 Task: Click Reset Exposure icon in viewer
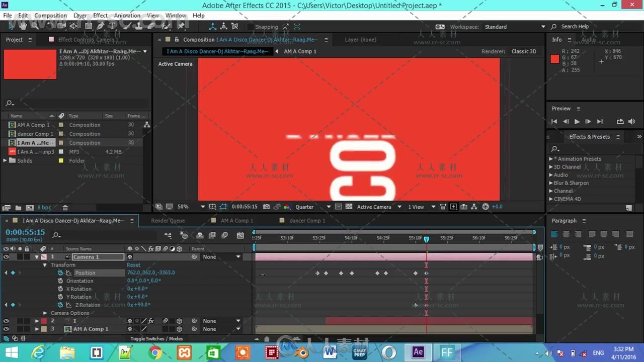(x=486, y=207)
